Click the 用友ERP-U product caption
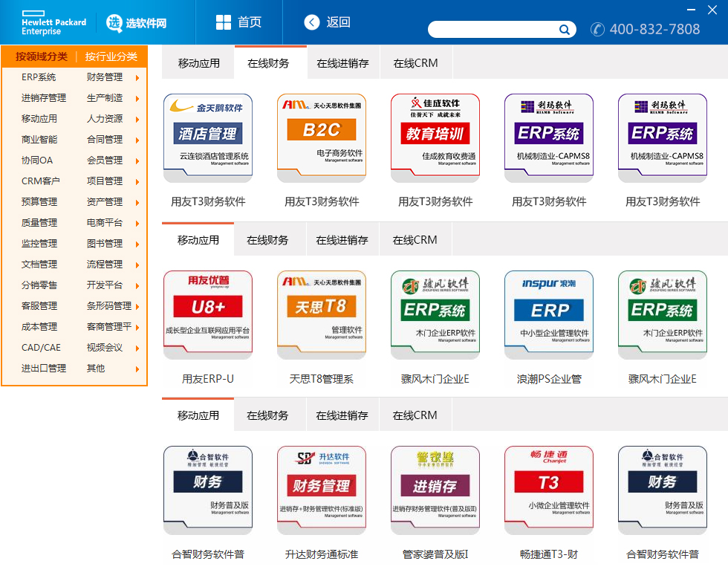This screenshot has width=728, height=587. [208, 379]
